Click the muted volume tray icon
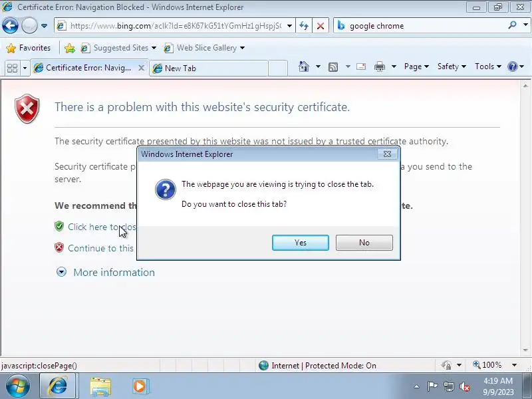 coord(464,386)
